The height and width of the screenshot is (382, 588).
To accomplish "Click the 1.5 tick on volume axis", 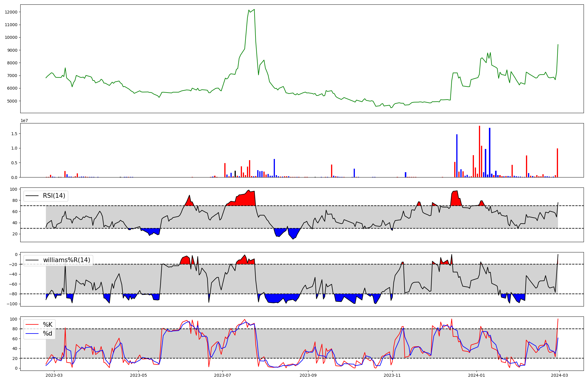I will click(14, 134).
